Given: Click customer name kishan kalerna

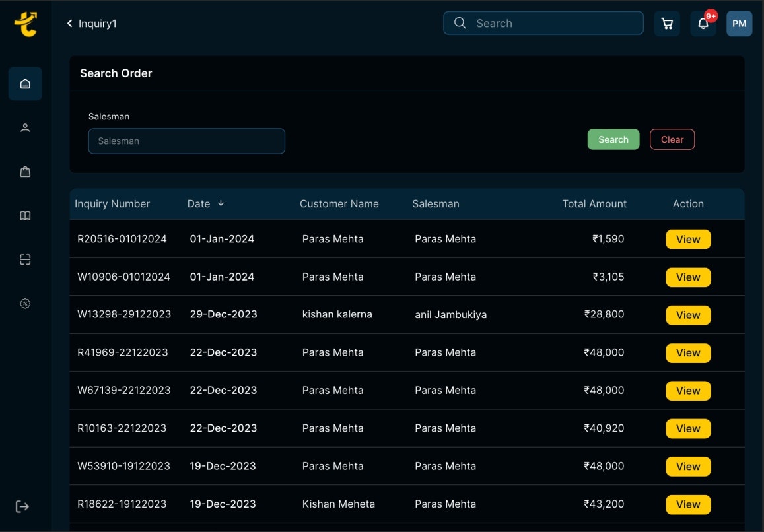Looking at the screenshot, I should tap(337, 314).
